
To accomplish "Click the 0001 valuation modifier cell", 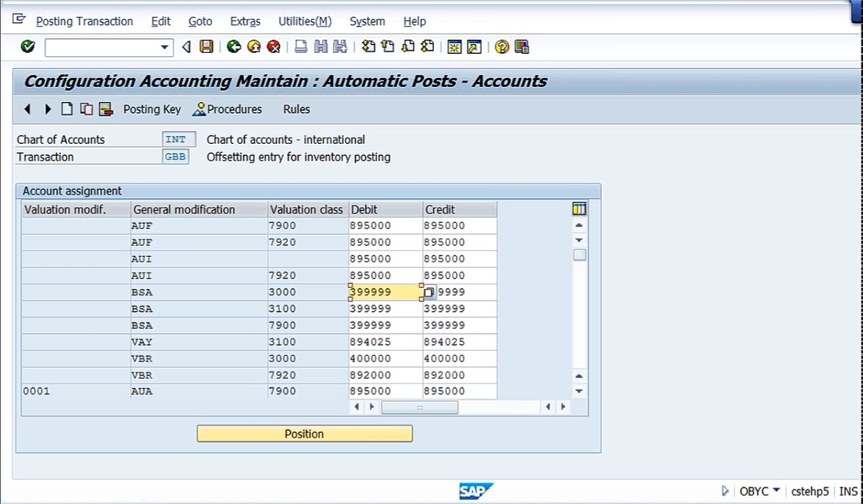I will pos(76,391).
